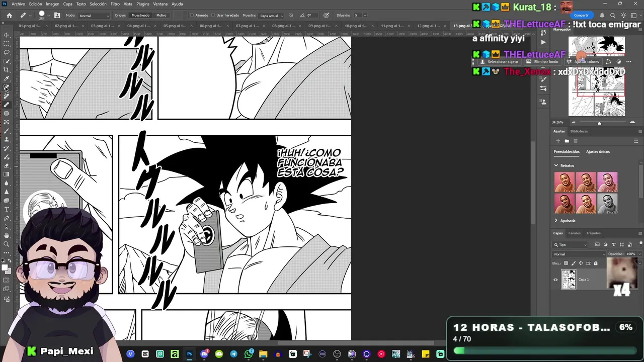Open the Muestra Capa actual dropdown
The width and height of the screenshot is (644, 362).
pyautogui.click(x=271, y=16)
